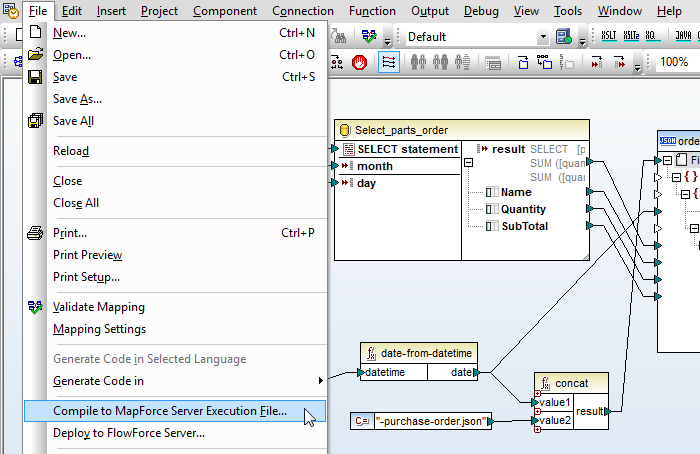This screenshot has width=700, height=454.
Task: Expand the Generate Code in submenu arrow
Action: point(320,381)
